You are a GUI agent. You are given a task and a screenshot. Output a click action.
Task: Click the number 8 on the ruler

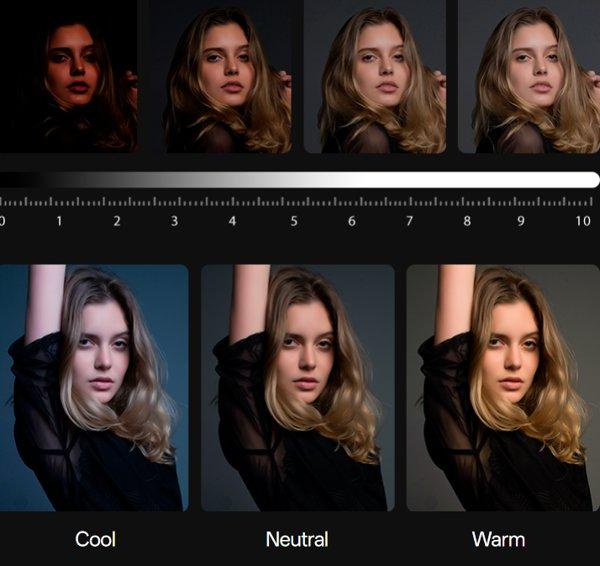point(467,221)
